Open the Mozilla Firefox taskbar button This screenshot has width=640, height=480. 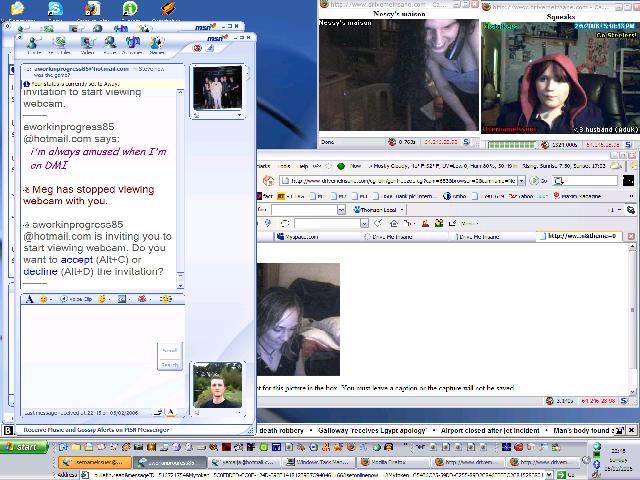(x=392, y=462)
